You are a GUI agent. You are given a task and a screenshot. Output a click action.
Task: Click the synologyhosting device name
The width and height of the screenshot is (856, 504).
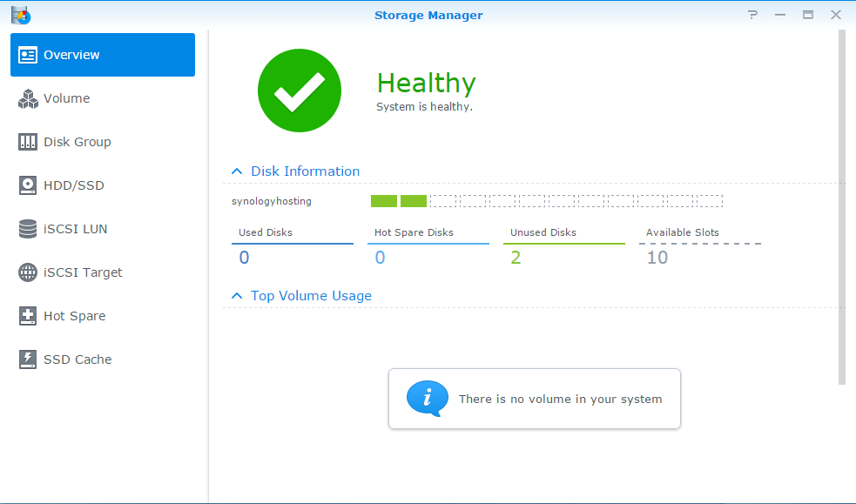click(272, 201)
